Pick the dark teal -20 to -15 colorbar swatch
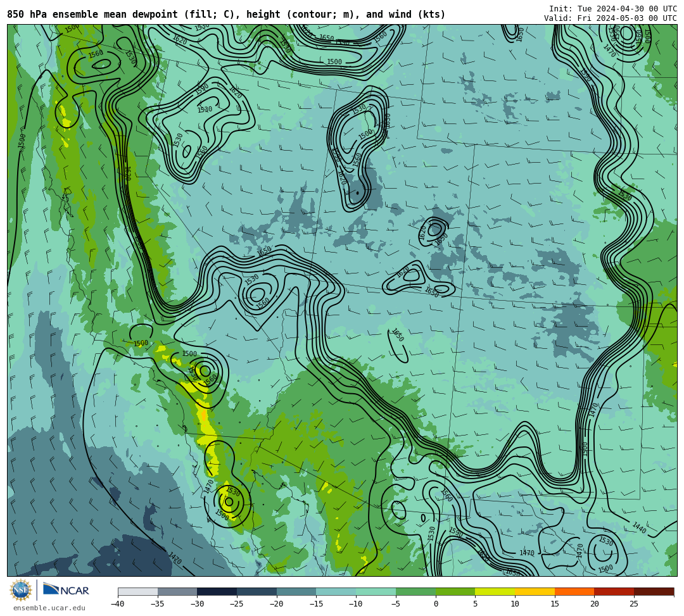Screen dimensions: 684x616 tap(296, 591)
